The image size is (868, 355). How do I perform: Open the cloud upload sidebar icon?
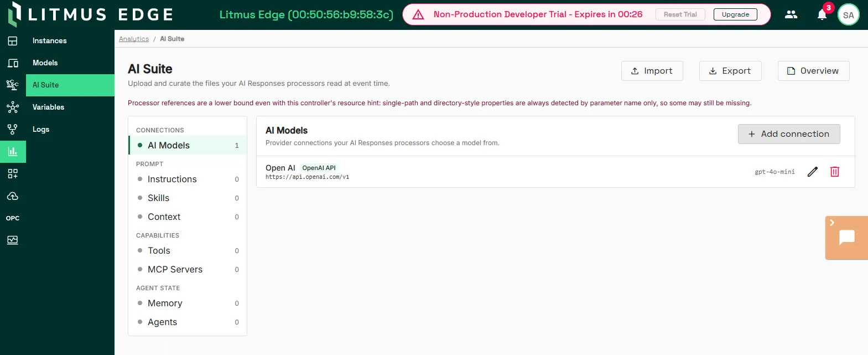click(x=13, y=196)
